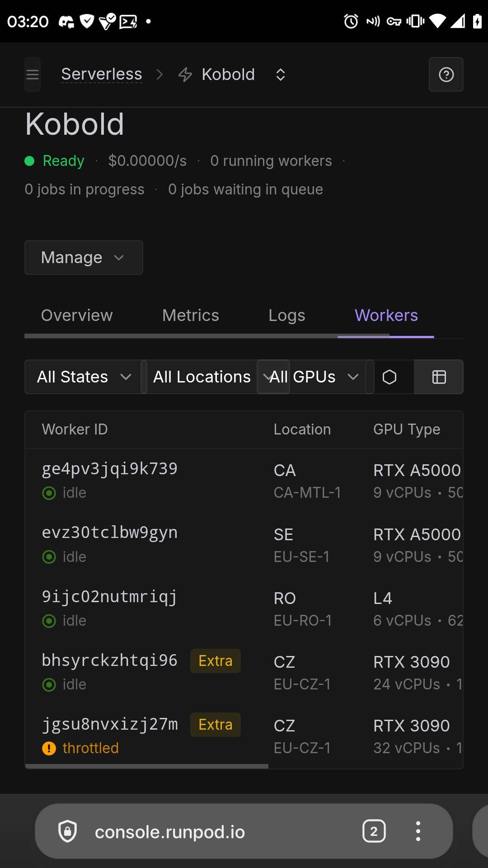The height and width of the screenshot is (868, 488).
Task: Switch to the Overview tab
Action: [x=77, y=316]
